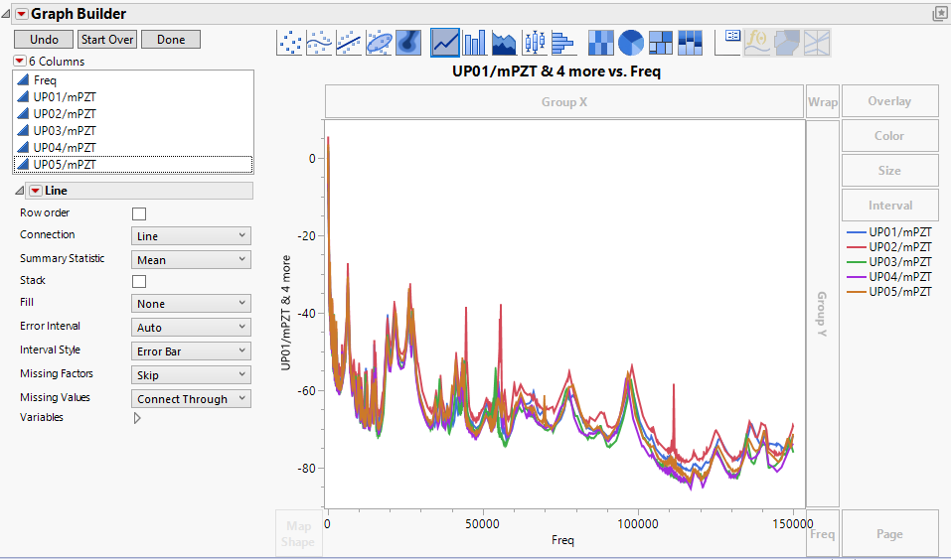The width and height of the screenshot is (951, 560).
Task: Select the Bar chart element icon
Action: 475,43
